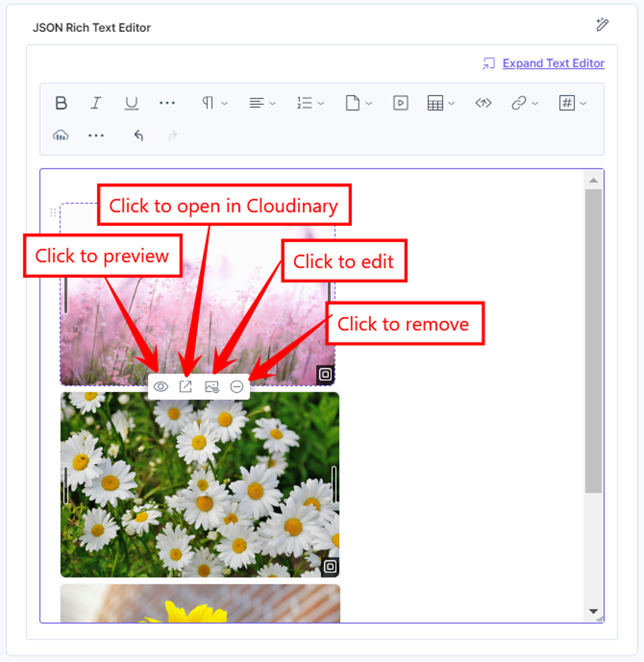Click the table insert icon

point(435,103)
